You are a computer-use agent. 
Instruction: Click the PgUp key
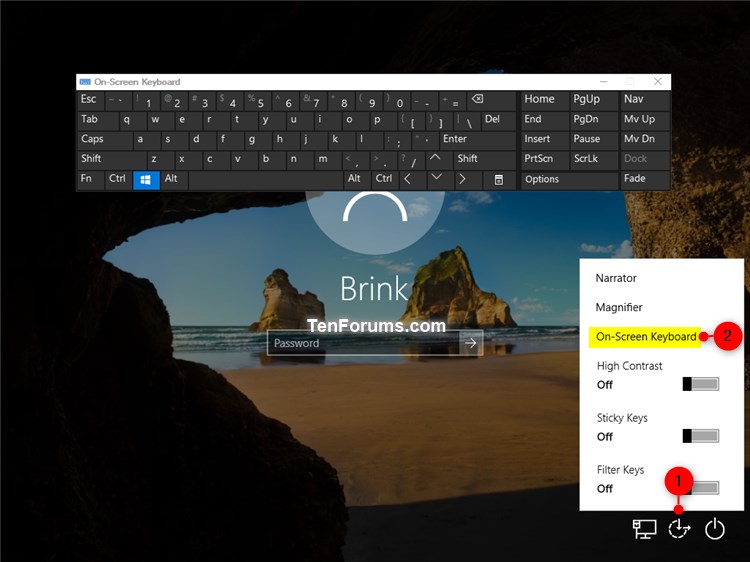click(594, 101)
